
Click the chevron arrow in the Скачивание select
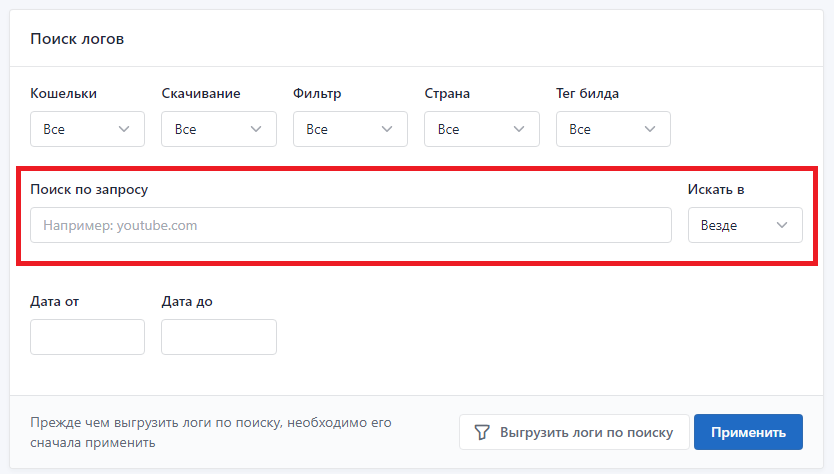click(256, 129)
